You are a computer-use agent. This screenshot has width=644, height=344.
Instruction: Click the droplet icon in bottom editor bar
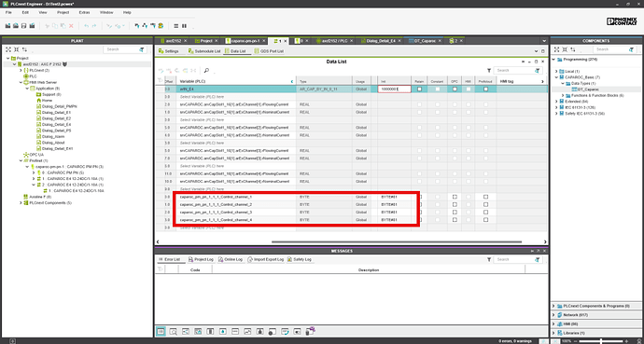pyautogui.click(x=223, y=331)
